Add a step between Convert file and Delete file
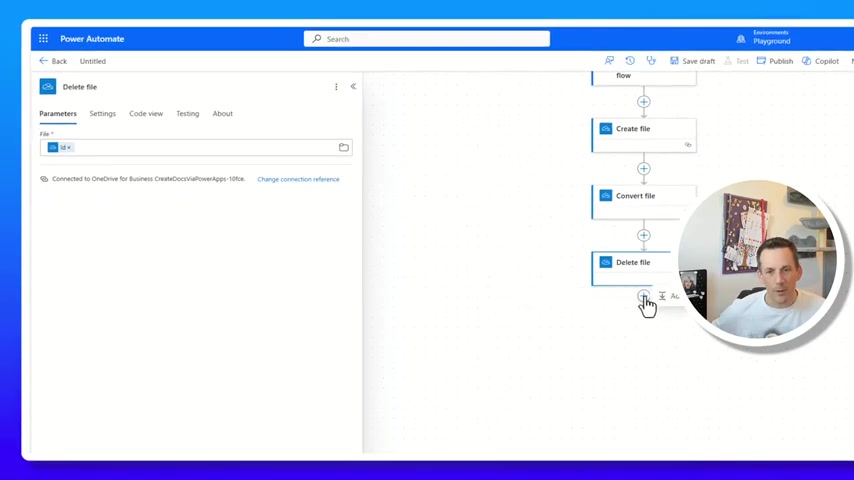Screen dimensions: 854x480 pyautogui.click(x=643, y=236)
